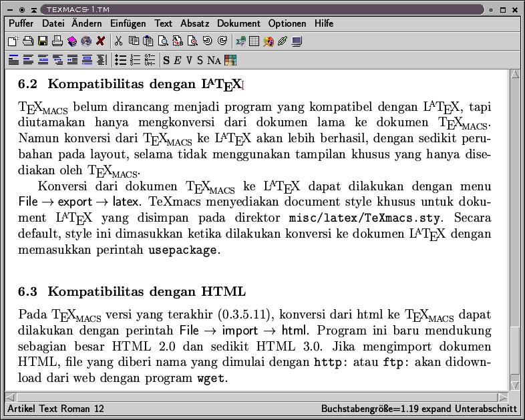Open replace with the A-to-B icon
The image size is (525, 420).
tap(178, 41)
